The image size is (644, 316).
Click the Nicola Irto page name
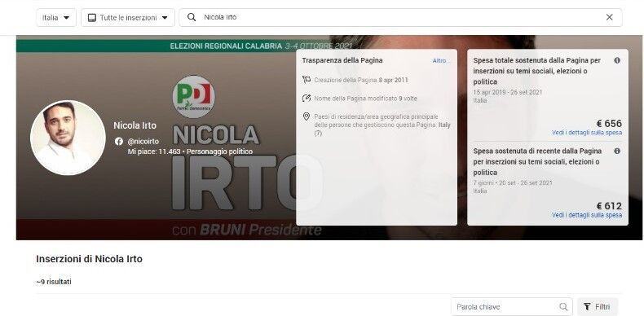[x=135, y=125]
